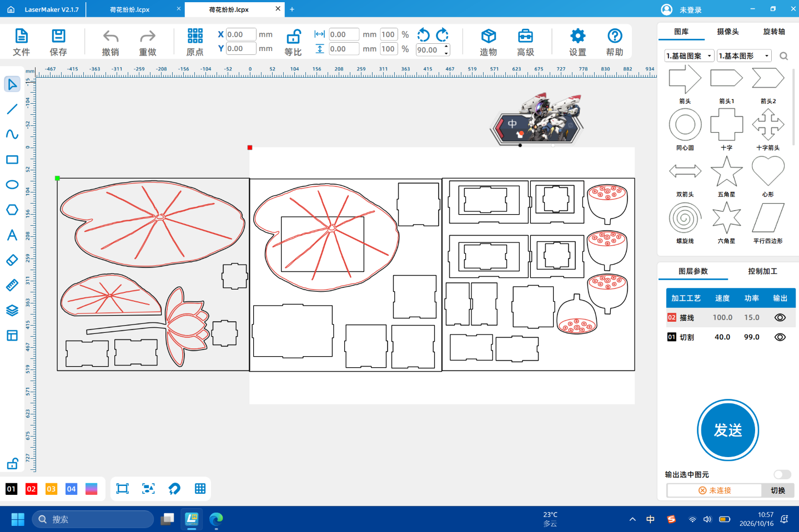This screenshot has width=799, height=532.
Task: Pick the eraser tool
Action: [12, 260]
